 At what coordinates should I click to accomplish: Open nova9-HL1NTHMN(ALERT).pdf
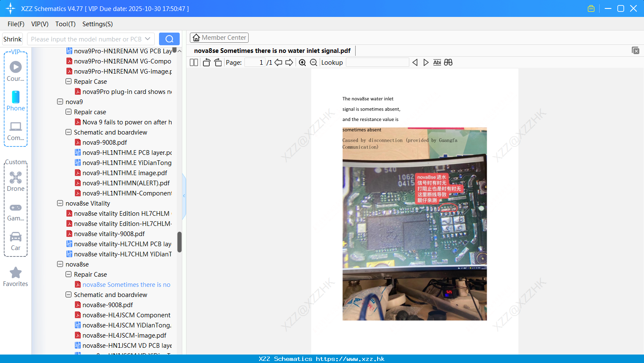click(x=126, y=183)
